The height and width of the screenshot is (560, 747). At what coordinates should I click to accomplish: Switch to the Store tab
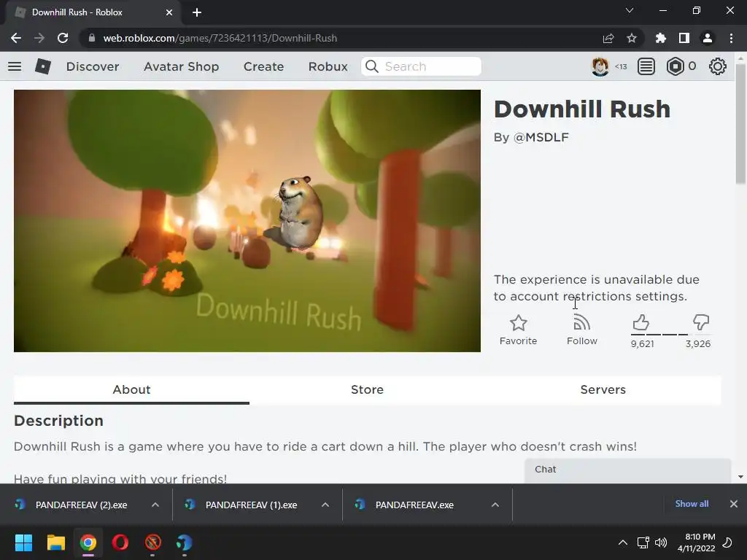[368, 389]
